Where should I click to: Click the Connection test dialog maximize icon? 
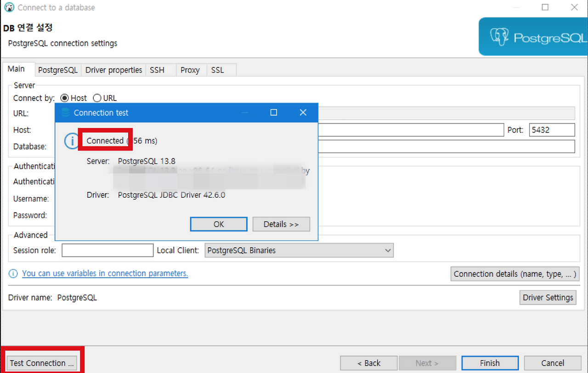(x=273, y=112)
